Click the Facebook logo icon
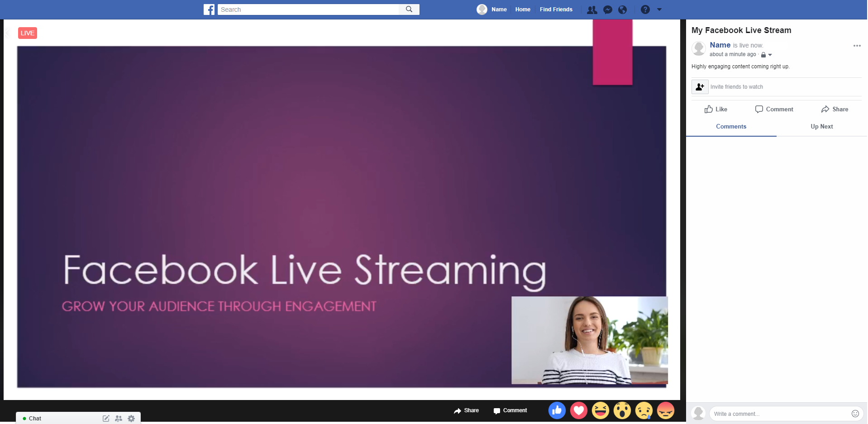 209,10
